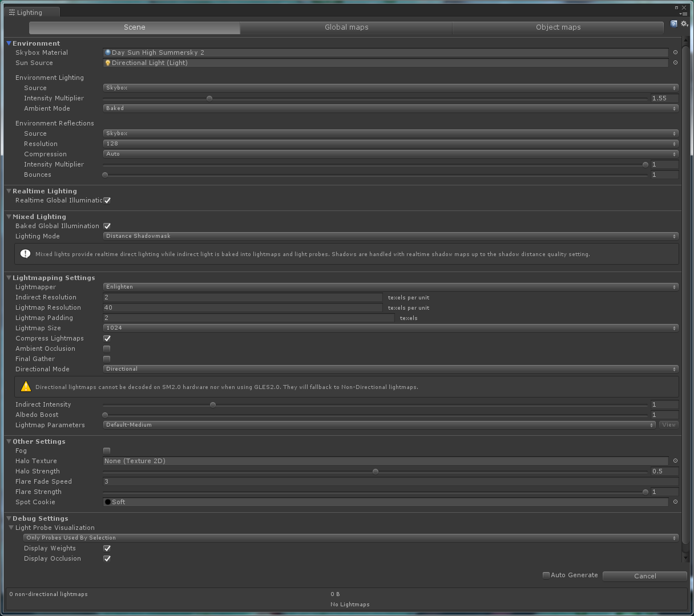The height and width of the screenshot is (616, 694).
Task: Click the Halo Texture object picker circle
Action: pos(675,461)
